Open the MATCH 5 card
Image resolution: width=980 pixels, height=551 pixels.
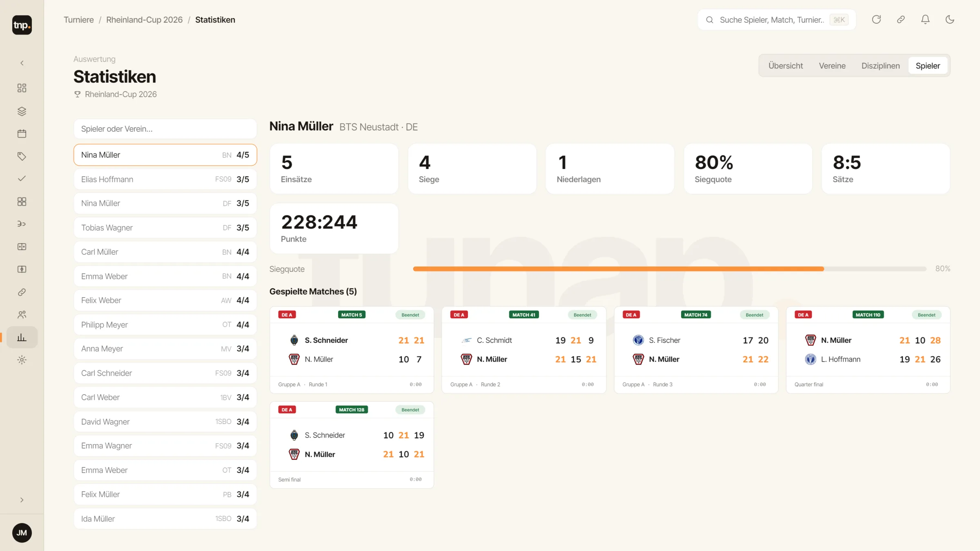point(352,350)
